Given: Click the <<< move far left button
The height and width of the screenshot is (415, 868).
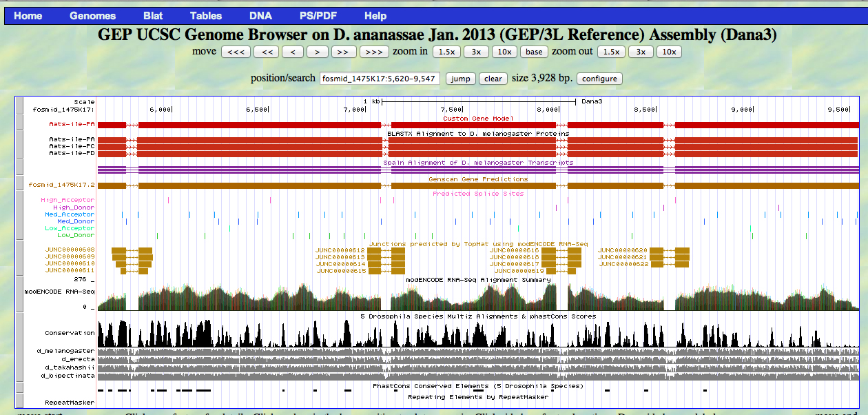Looking at the screenshot, I should [x=236, y=52].
